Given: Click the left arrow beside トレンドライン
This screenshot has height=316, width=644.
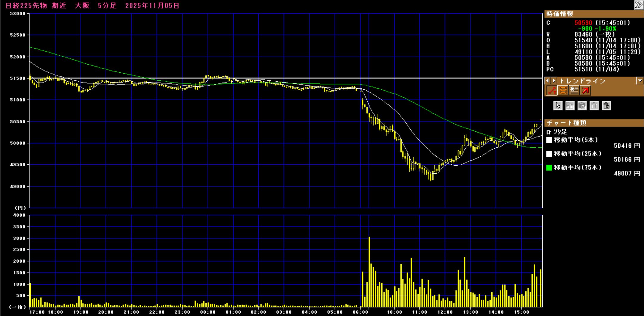Looking at the screenshot, I should (548, 81).
